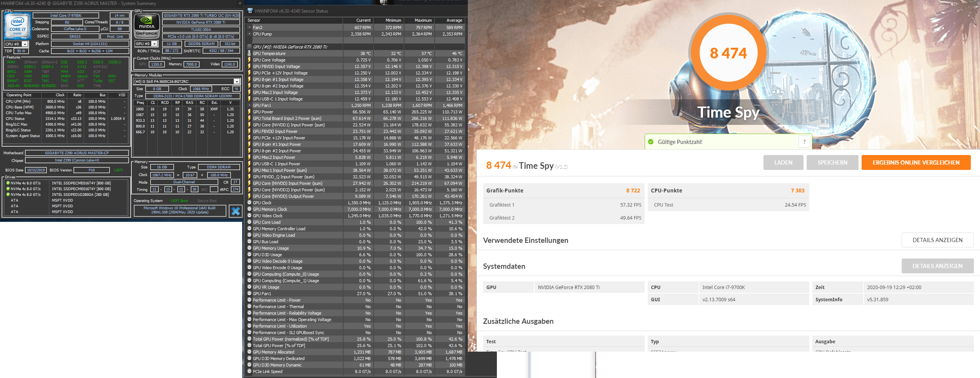Click the chip icon beside GPU [#0] header
Viewport: 980px width, 378px height.
[x=249, y=47]
